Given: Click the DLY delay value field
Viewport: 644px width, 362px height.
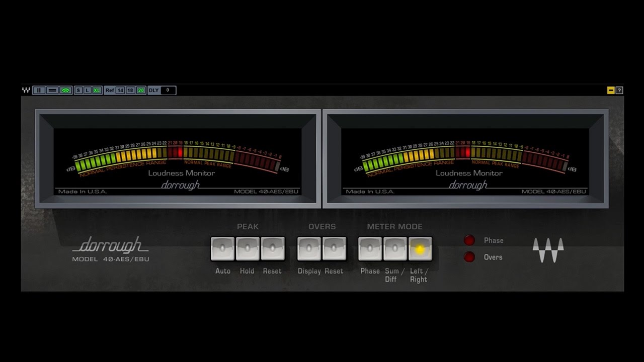Looking at the screenshot, I should click(x=168, y=90).
